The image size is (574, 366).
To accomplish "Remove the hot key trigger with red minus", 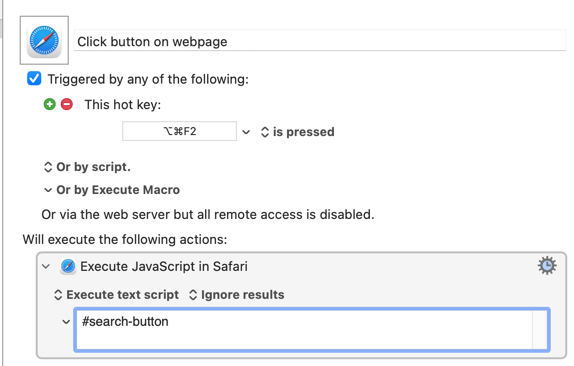I will click(x=67, y=104).
